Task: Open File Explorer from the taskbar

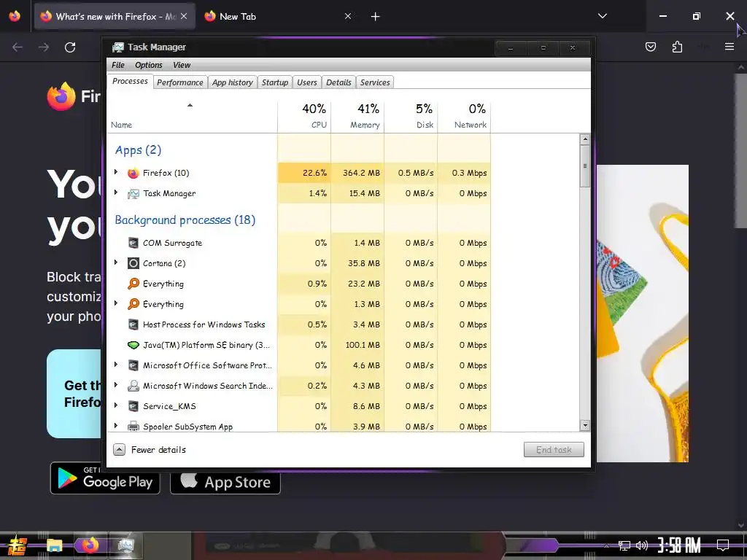Action: pos(54,545)
